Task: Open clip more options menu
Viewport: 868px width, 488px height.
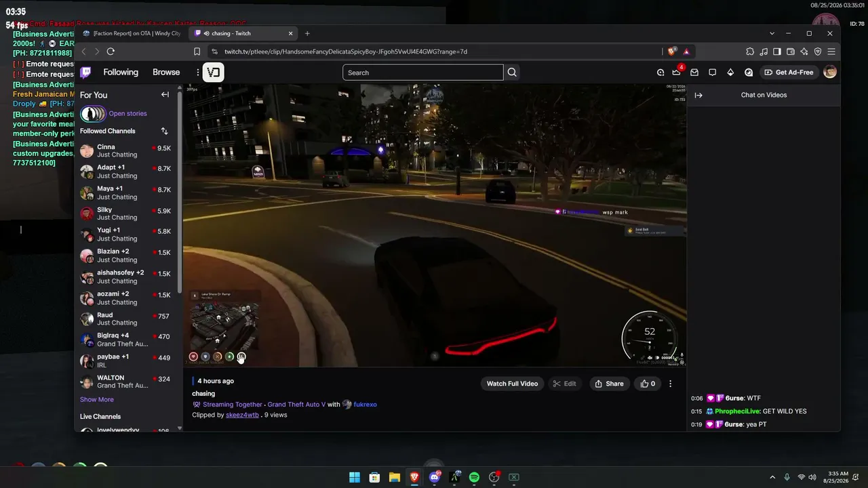Action: click(670, 384)
